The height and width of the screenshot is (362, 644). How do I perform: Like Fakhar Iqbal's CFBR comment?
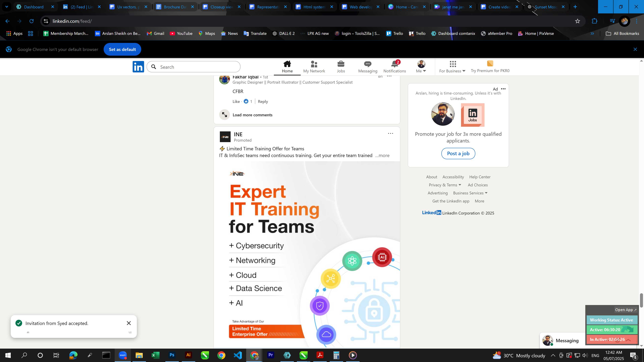coord(236,101)
